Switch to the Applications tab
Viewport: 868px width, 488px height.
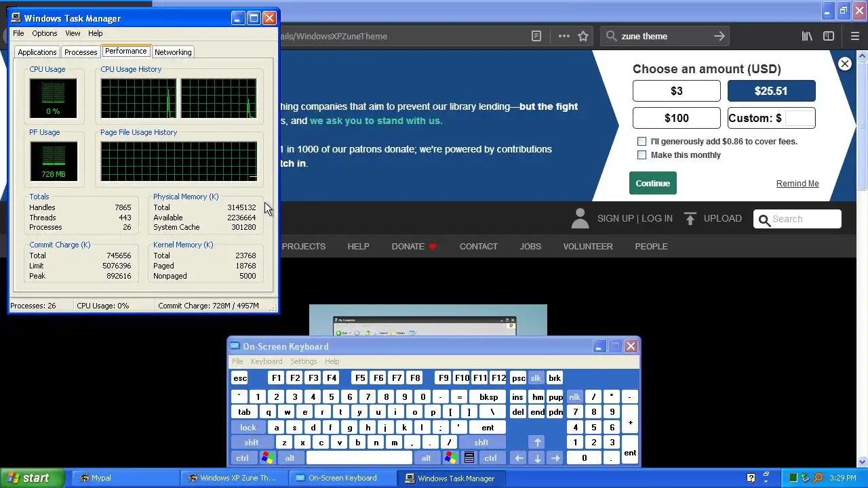pyautogui.click(x=37, y=52)
